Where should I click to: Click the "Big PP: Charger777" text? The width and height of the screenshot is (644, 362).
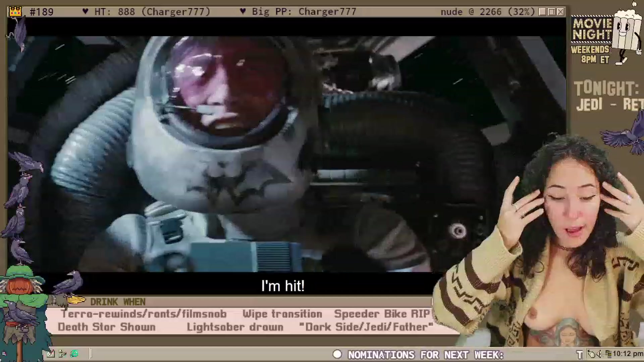pos(304,12)
